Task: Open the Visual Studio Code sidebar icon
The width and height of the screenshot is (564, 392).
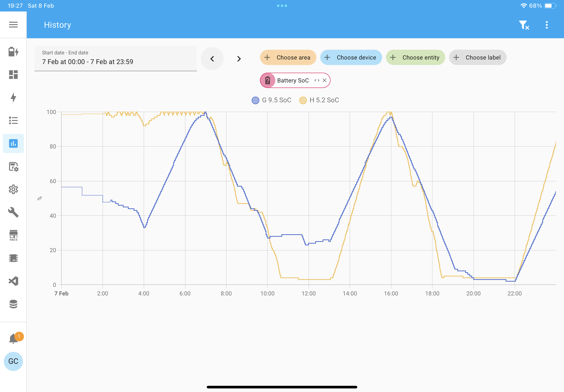Action: click(13, 281)
